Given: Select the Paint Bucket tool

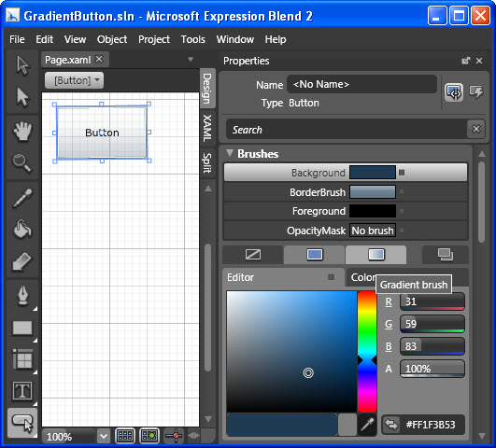Looking at the screenshot, I should (x=22, y=229).
